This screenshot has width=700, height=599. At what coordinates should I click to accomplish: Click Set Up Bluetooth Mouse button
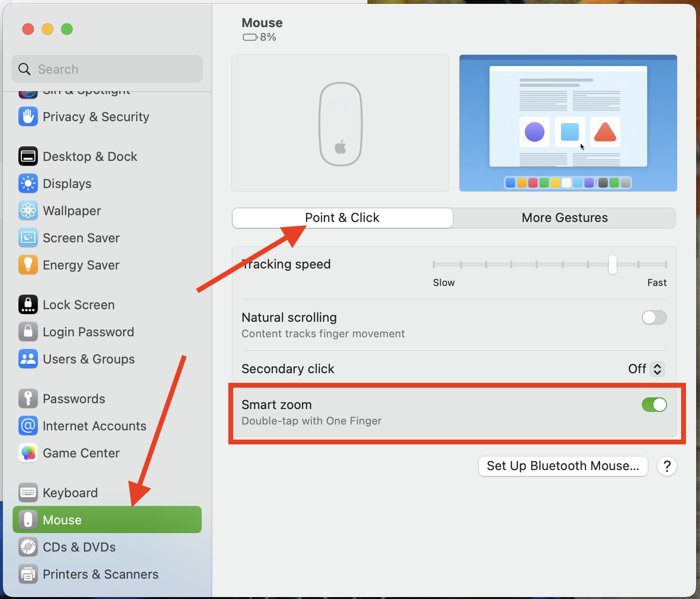(x=562, y=466)
